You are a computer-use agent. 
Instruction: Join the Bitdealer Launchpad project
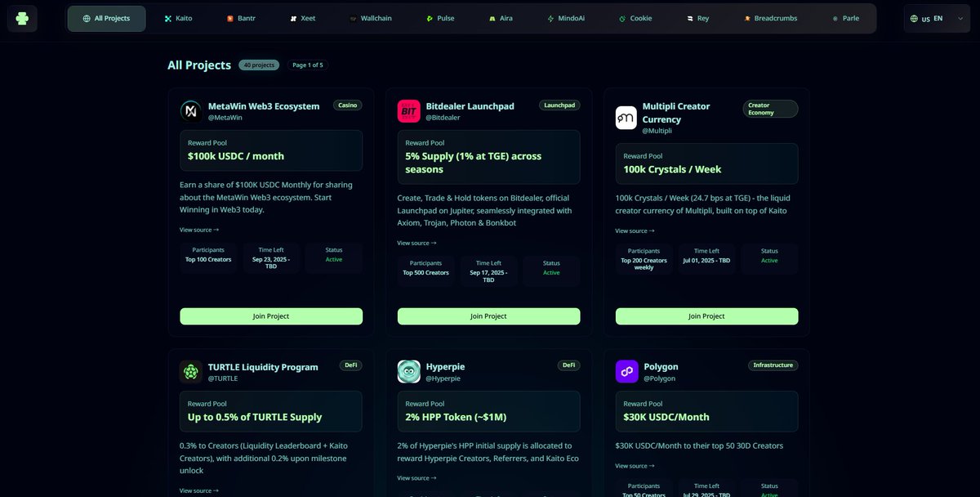tap(488, 316)
